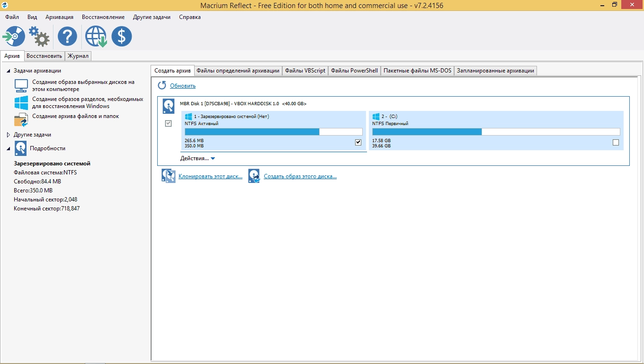Screen dimensions: 644x364
Task: Click the monitor icon for imaging selected disks
Action: [x=21, y=85]
